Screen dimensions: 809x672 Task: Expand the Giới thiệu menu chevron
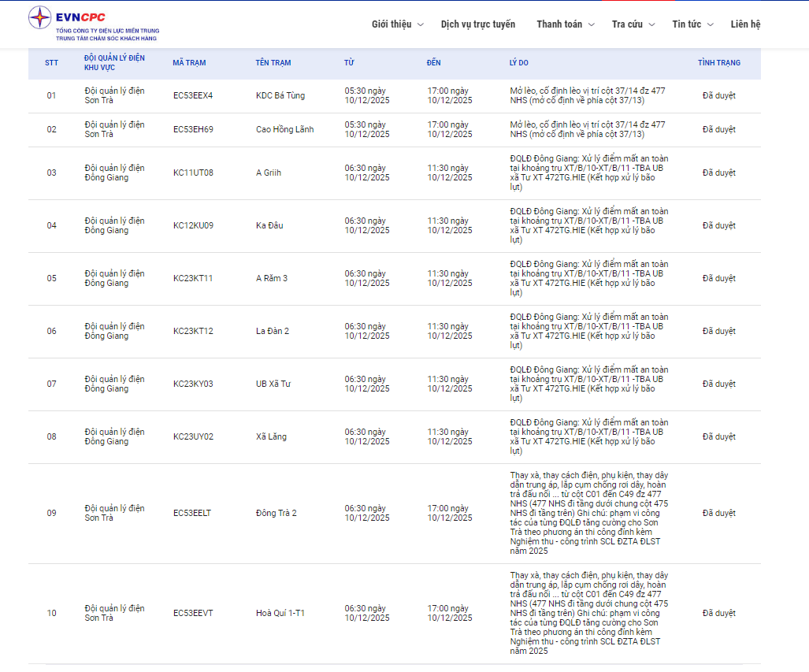pos(420,24)
